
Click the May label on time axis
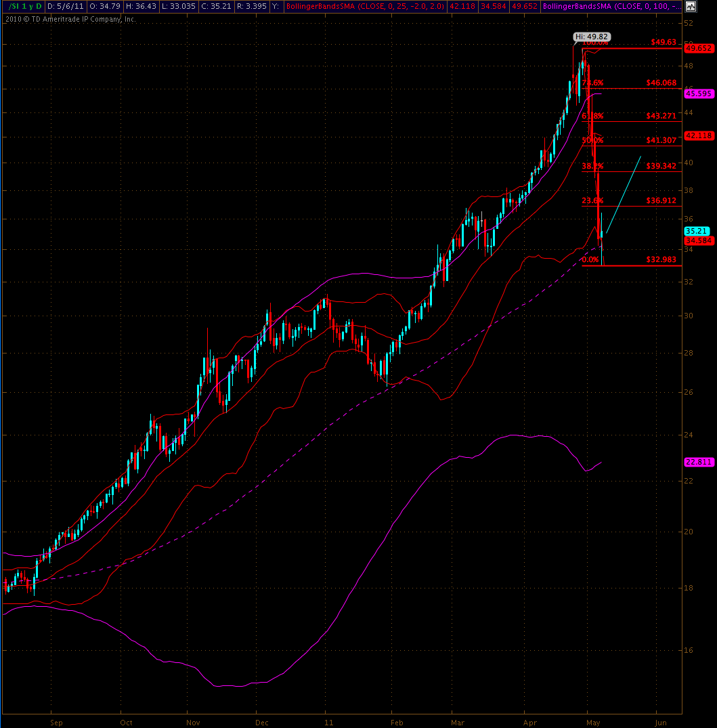[593, 722]
